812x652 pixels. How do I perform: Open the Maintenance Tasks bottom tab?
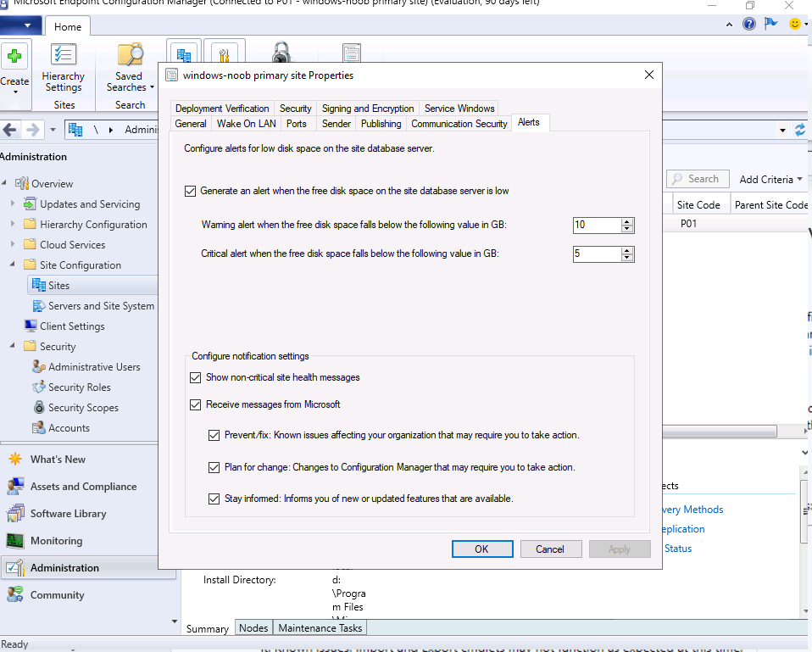tap(320, 627)
